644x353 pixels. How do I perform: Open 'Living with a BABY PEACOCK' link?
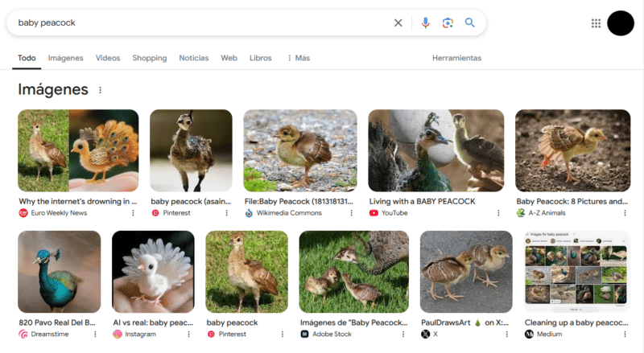click(x=422, y=201)
